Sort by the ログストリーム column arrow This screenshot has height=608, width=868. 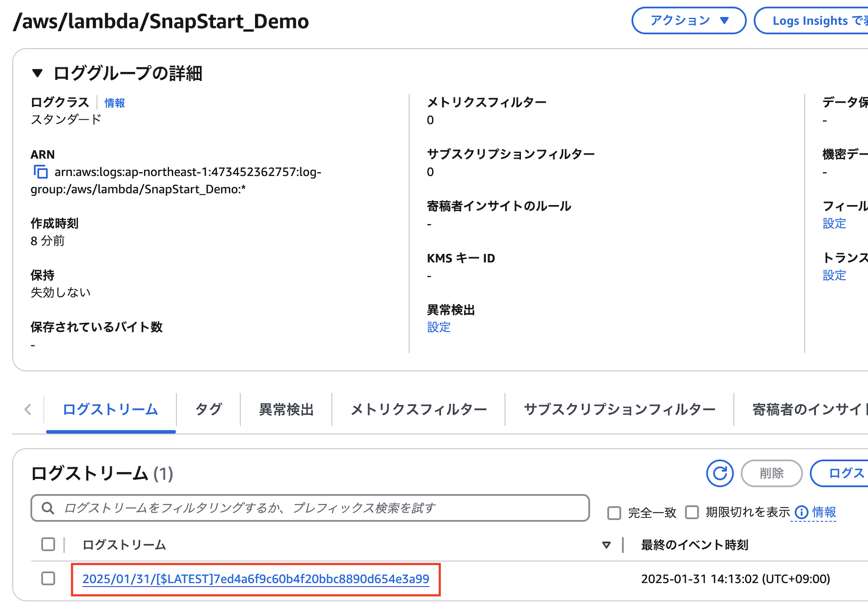pyautogui.click(x=607, y=545)
